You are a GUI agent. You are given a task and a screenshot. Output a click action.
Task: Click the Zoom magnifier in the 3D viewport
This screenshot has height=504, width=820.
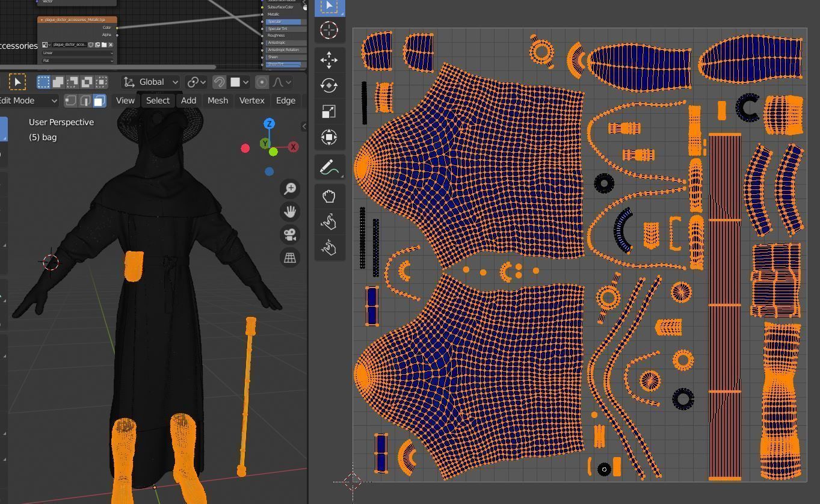[x=290, y=189]
